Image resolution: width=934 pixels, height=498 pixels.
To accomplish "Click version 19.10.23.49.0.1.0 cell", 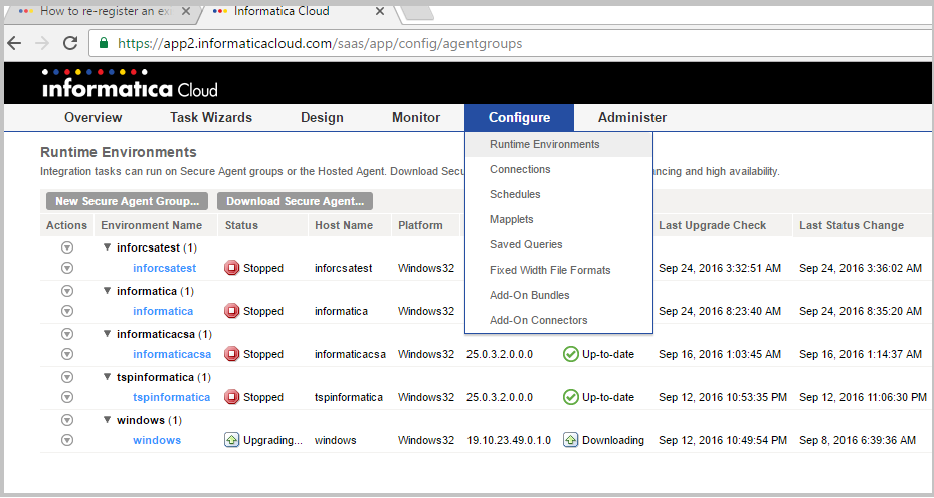I will coord(509,440).
